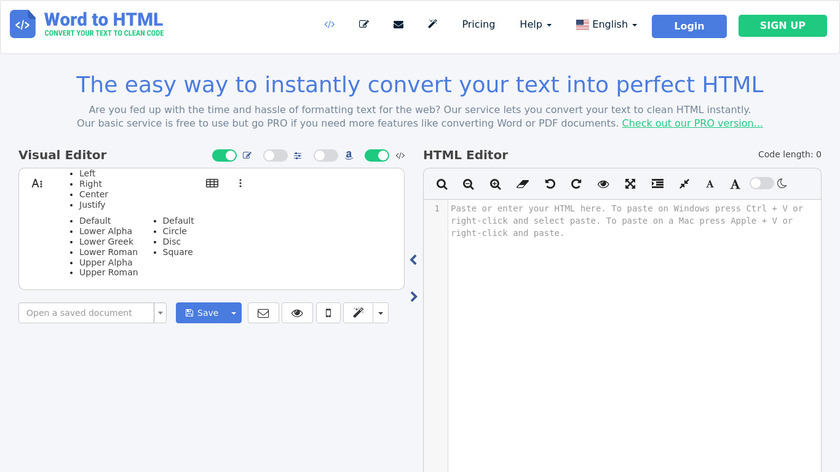This screenshot has height=472, width=840.
Task: Undo the last HTML edit
Action: pos(549,184)
